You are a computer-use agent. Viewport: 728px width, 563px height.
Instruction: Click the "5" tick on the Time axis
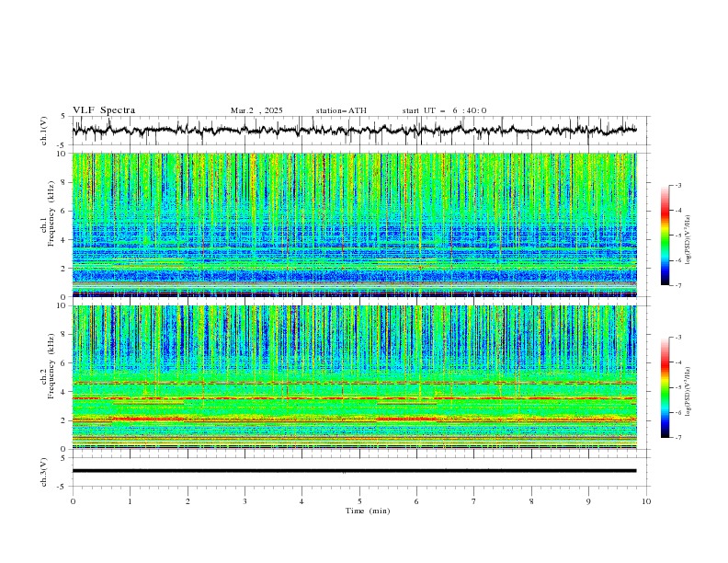(359, 501)
